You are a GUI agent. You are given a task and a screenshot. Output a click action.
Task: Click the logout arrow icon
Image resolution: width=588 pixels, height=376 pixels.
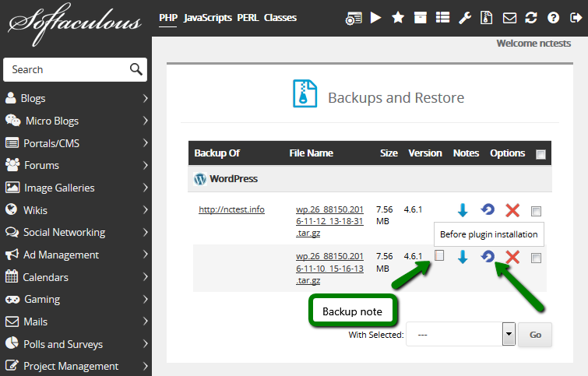coord(575,18)
